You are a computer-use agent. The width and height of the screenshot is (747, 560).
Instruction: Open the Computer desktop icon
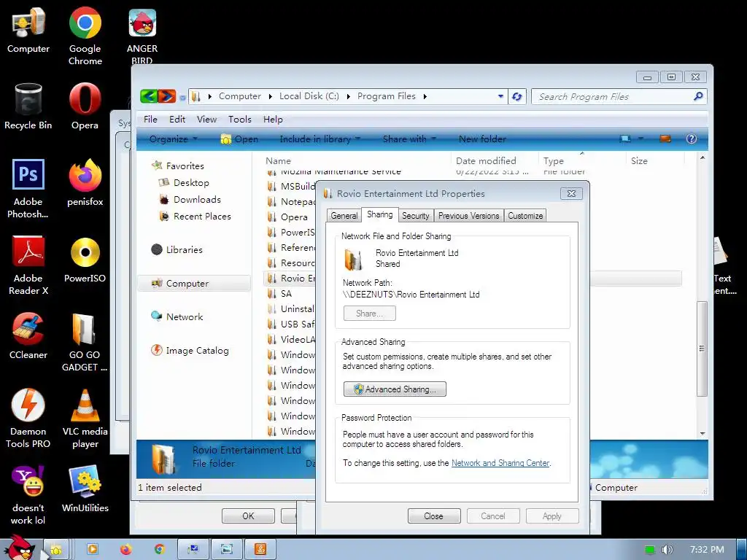pyautogui.click(x=28, y=31)
